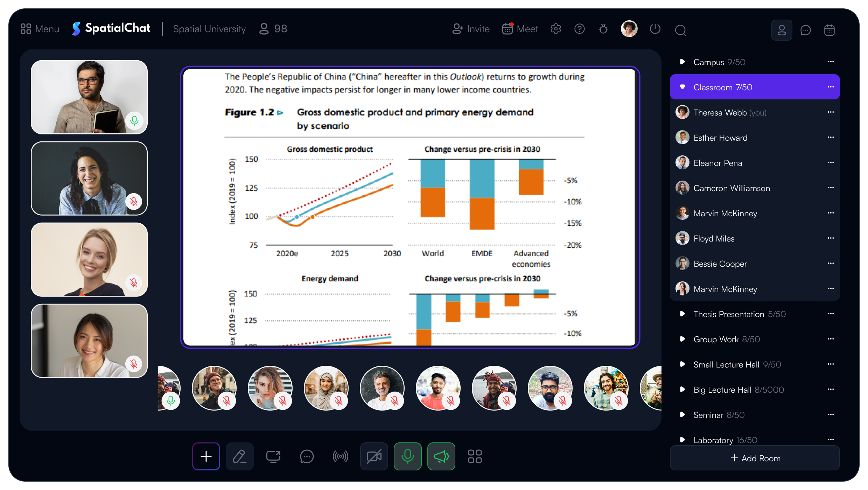Mute your microphone in bottom toolbar
This screenshot has height=490, width=868.
(x=407, y=456)
